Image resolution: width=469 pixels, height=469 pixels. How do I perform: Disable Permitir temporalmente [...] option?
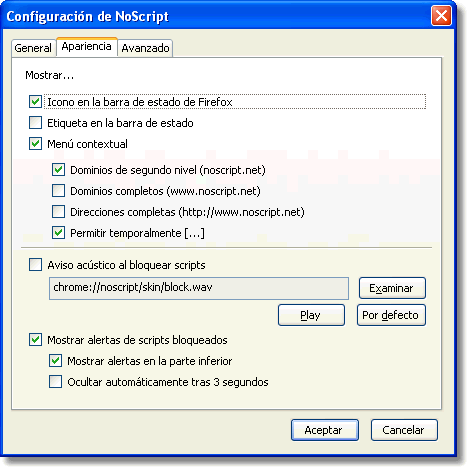(x=58, y=233)
